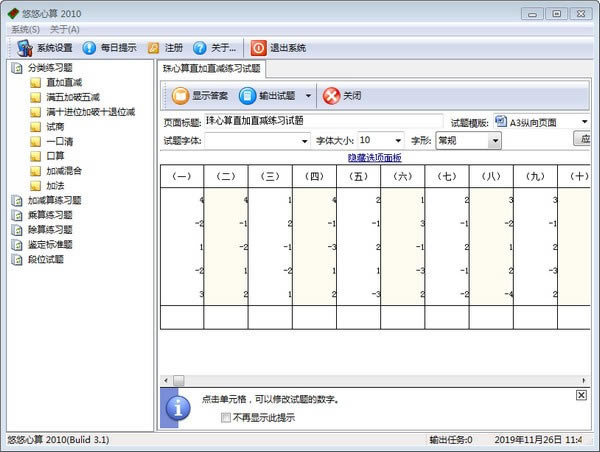Open the 注册 registration tool
This screenshot has height=452, width=600.
(153, 47)
